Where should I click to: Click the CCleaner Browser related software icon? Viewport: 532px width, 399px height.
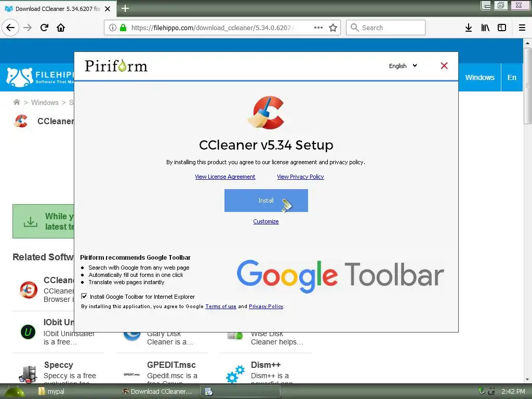pyautogui.click(x=29, y=289)
